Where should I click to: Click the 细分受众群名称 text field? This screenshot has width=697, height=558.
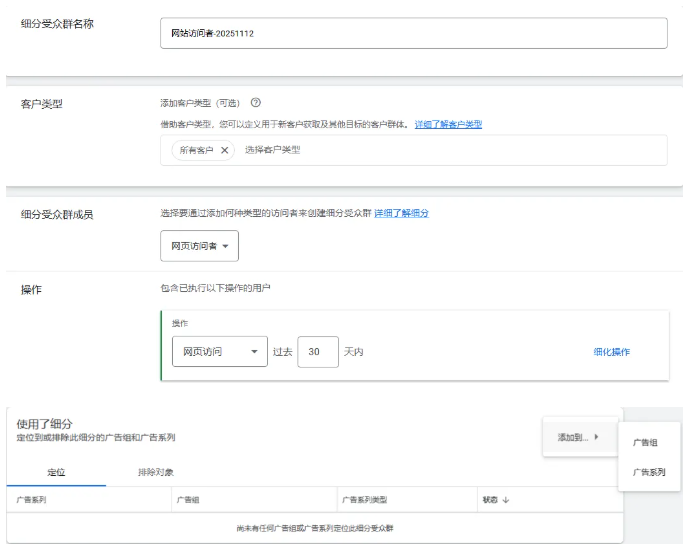413,32
